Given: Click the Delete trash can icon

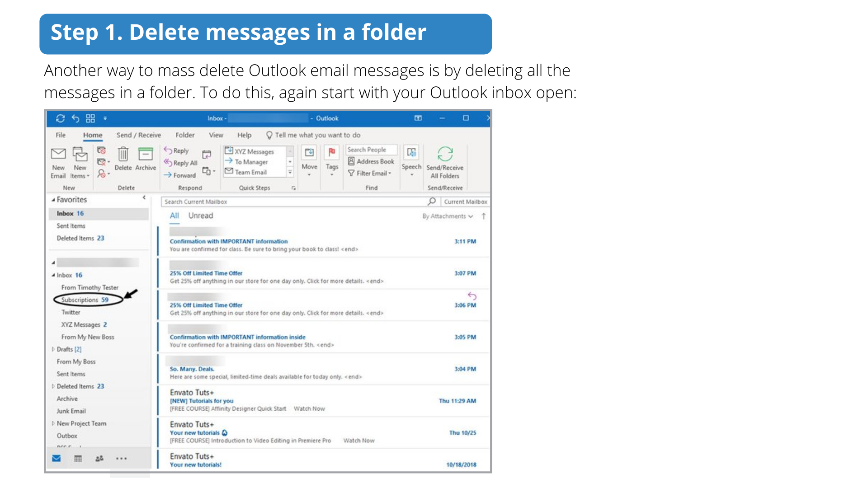Looking at the screenshot, I should [123, 155].
